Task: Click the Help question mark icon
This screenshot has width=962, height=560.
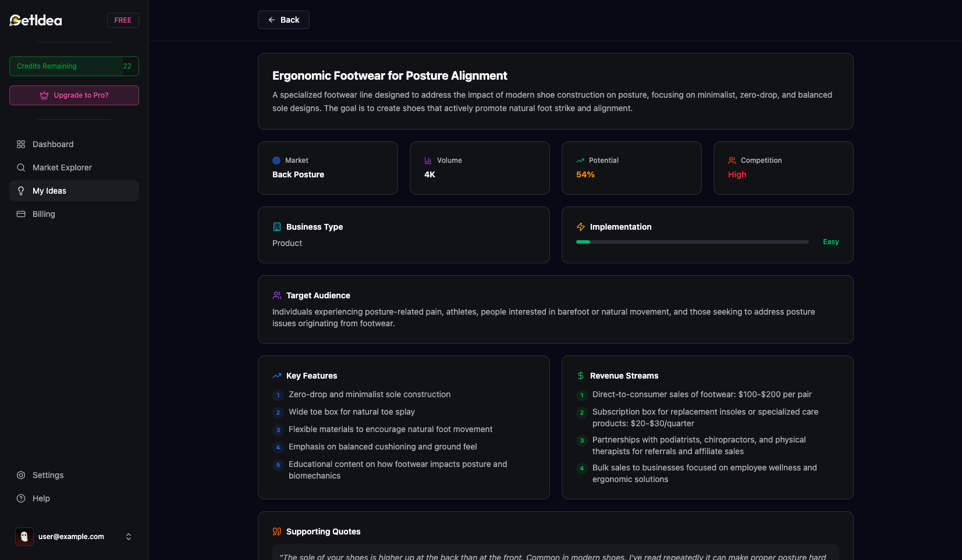Action: (21, 498)
